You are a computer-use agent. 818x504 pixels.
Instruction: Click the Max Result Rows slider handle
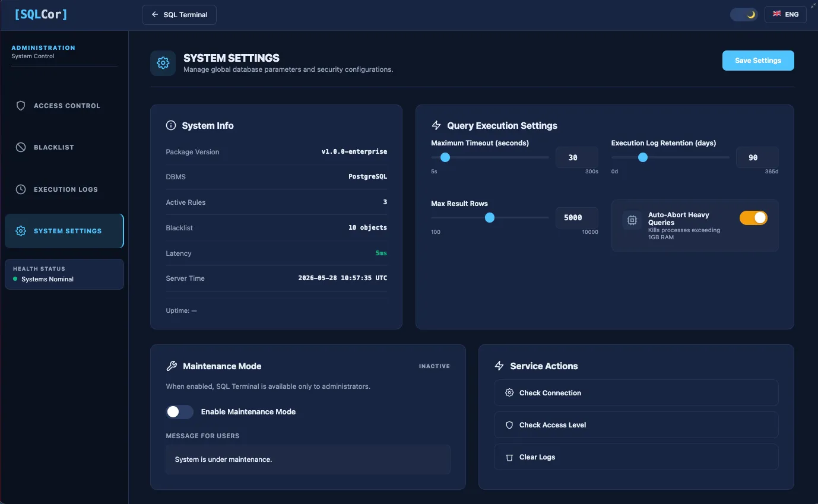tap(490, 218)
